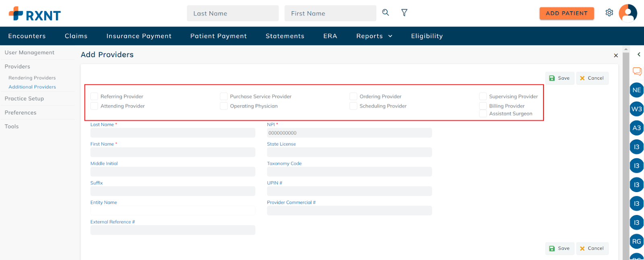Open the orange chat messages icon
The image size is (644, 260).
pos(637,72)
